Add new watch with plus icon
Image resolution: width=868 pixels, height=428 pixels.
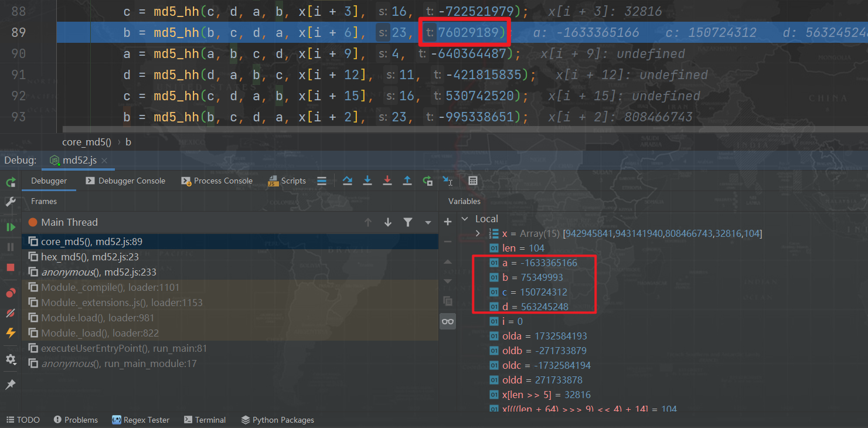(x=448, y=222)
